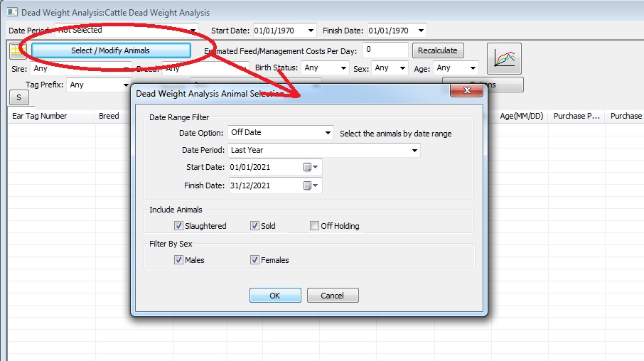Open the Date Option dropdown showing Off Date
Viewport: 644px width, 361px height.
pyautogui.click(x=281, y=133)
